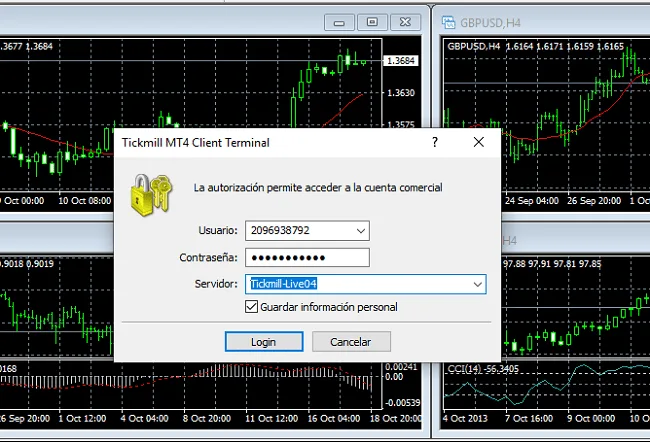Click the 97.88 97.91 97.81 97.85 quote text
The image size is (650, 443).
point(552,264)
